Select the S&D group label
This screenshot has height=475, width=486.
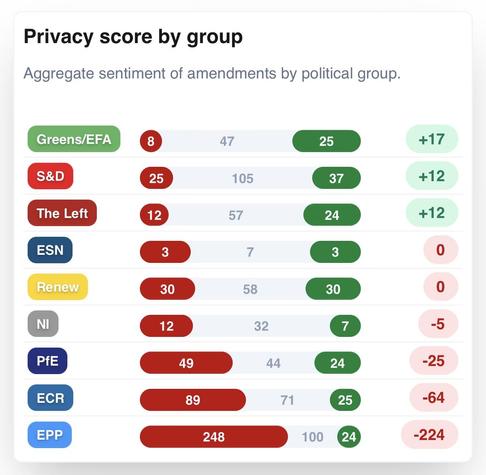pos(50,176)
